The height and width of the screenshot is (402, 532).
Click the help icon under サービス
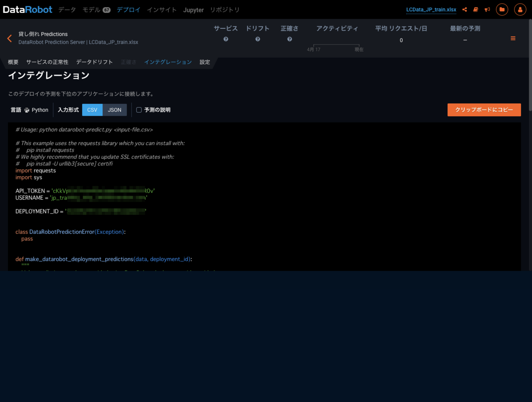pyautogui.click(x=226, y=39)
